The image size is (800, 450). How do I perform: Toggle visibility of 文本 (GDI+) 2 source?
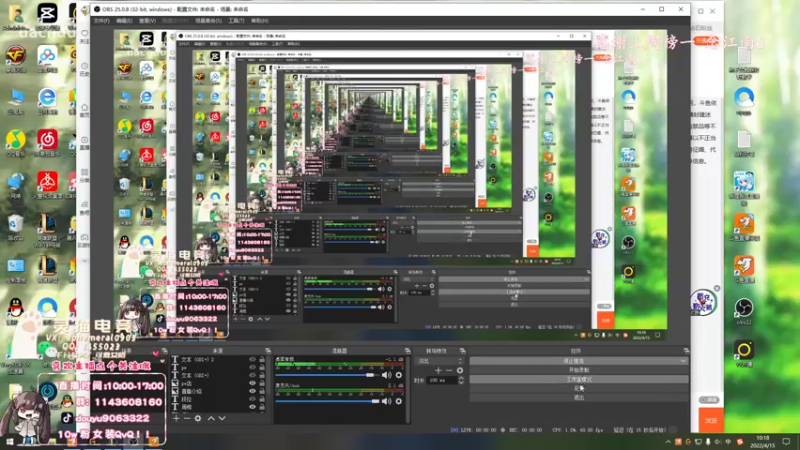[252, 360]
